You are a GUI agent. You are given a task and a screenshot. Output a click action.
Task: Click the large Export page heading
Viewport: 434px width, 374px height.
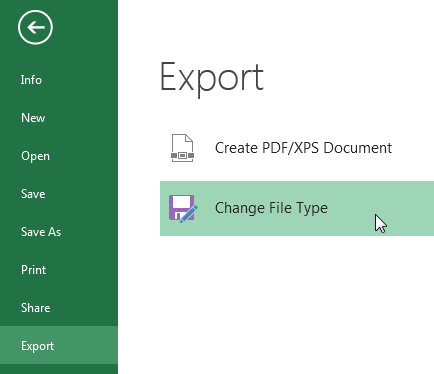(x=212, y=79)
